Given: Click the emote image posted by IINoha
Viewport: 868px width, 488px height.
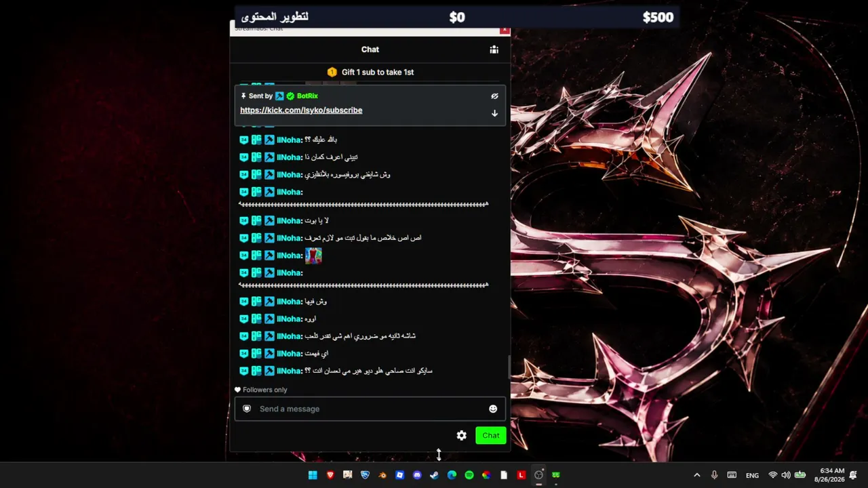Looking at the screenshot, I should (x=313, y=256).
